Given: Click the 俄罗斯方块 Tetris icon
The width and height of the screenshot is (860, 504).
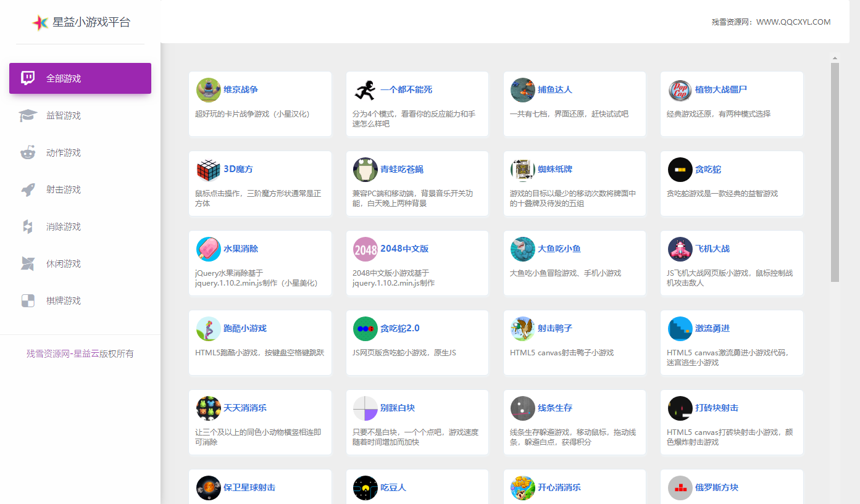Looking at the screenshot, I should pos(680,488).
